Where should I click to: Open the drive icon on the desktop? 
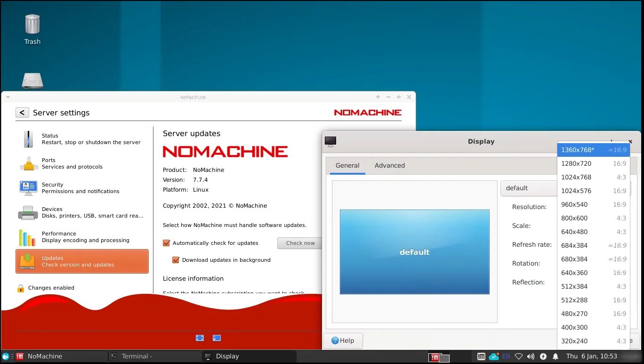pyautogui.click(x=32, y=81)
